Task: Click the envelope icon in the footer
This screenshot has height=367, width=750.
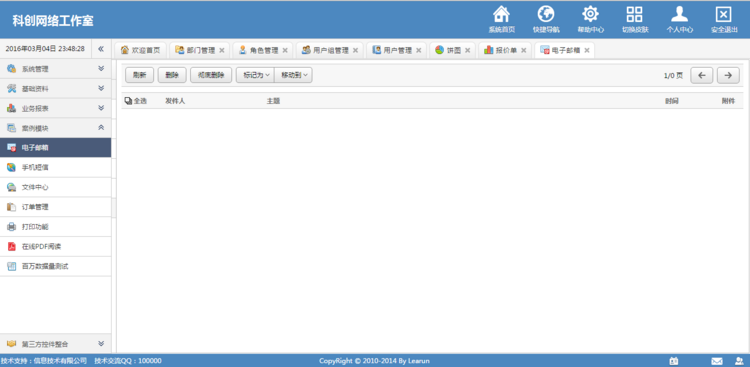Action: [717, 361]
